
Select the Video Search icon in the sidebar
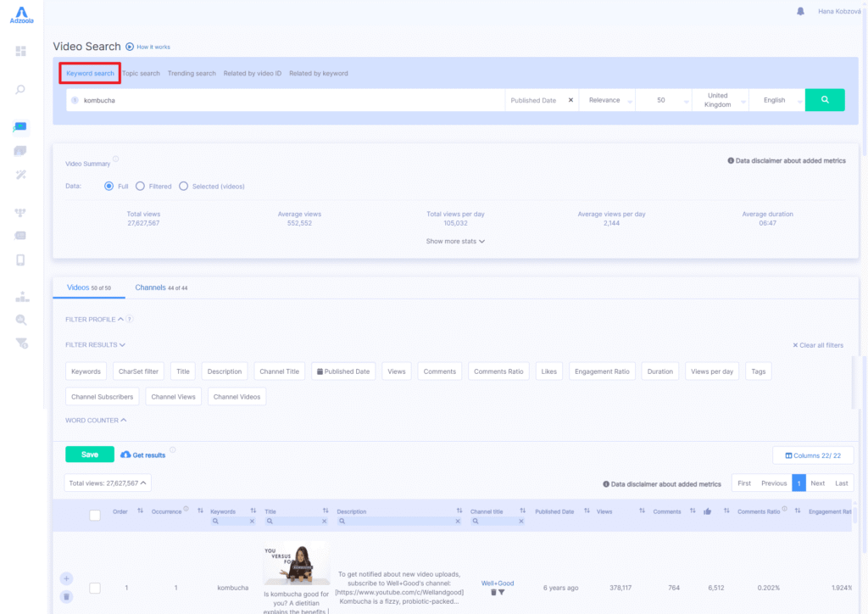coord(21,127)
